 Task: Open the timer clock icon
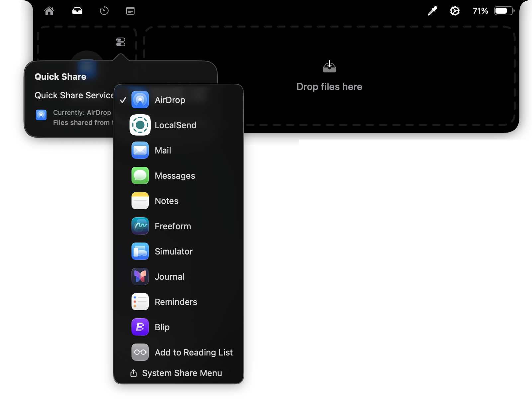pyautogui.click(x=104, y=11)
